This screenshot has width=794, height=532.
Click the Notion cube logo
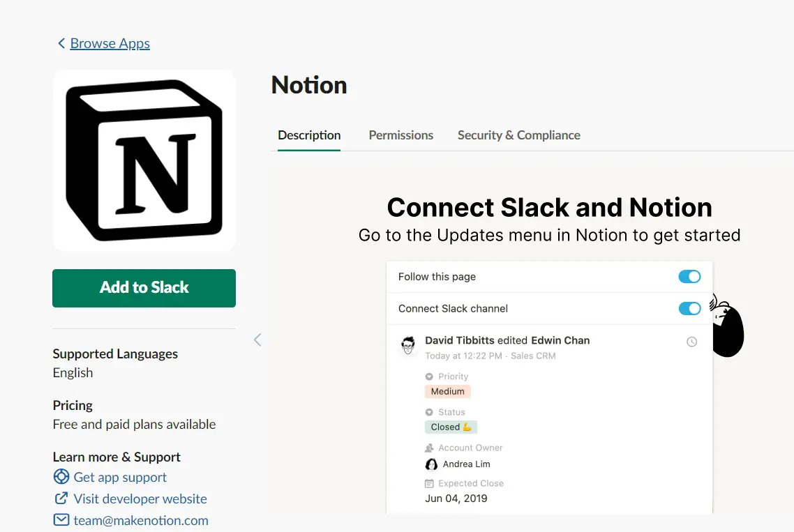(144, 160)
